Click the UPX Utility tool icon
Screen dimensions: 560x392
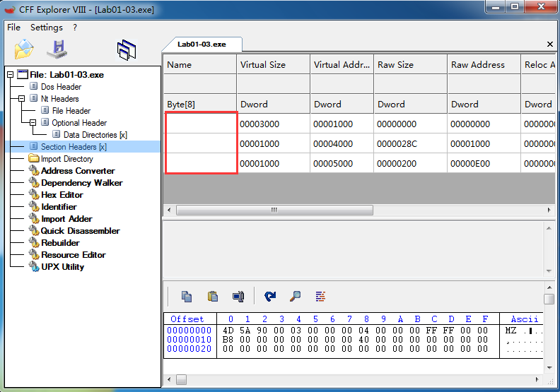[34, 267]
